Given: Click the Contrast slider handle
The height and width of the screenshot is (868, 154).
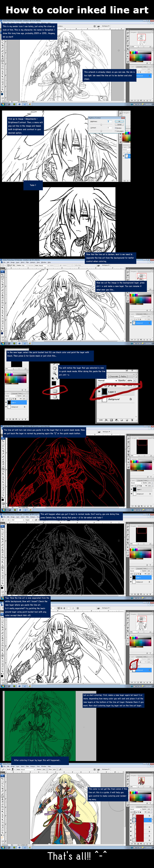Looking at the screenshot, I should pyautogui.click(x=101, y=131).
